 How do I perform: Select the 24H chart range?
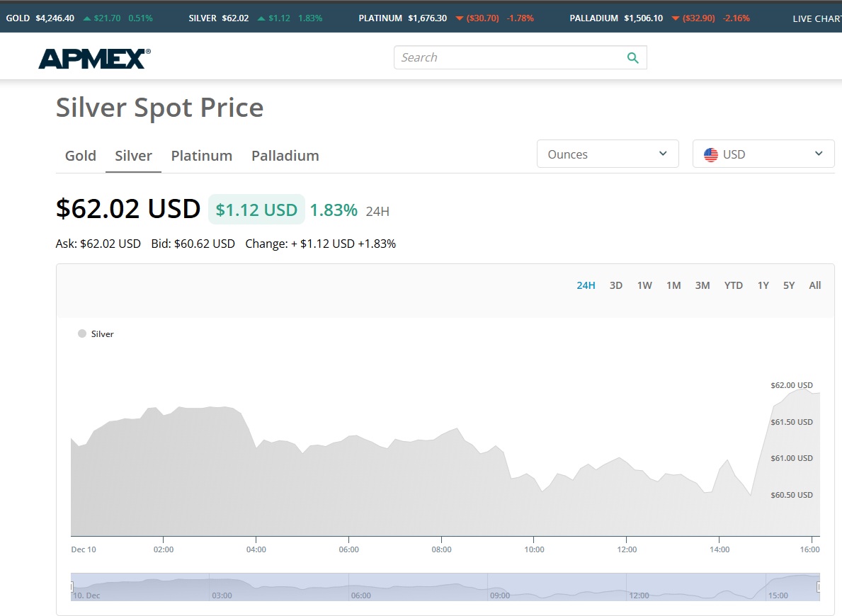click(x=586, y=285)
